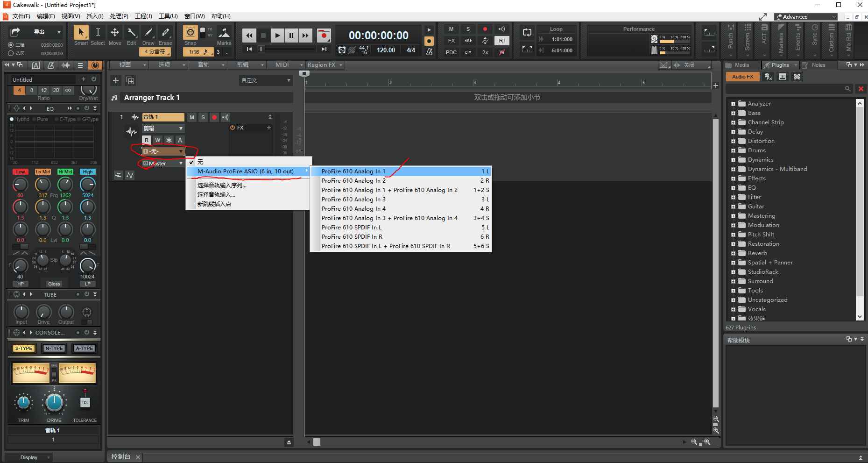
Task: Open the Master output dropdown
Action: click(163, 163)
